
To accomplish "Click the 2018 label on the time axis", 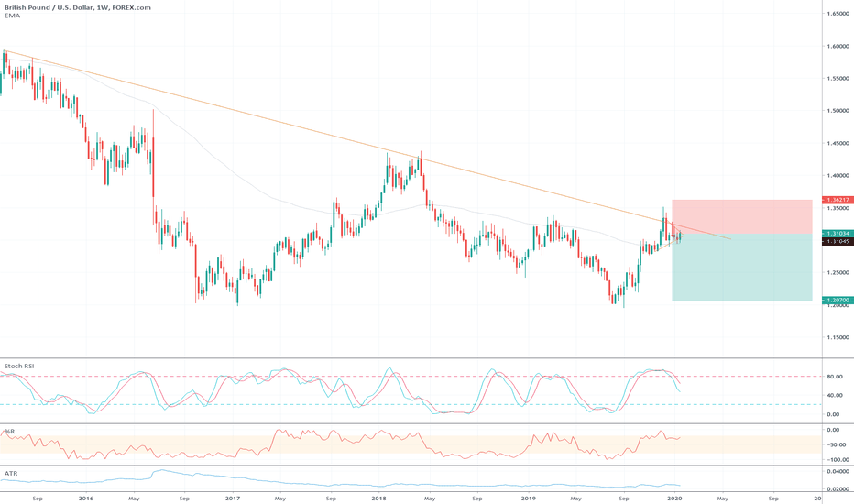I will pyautogui.click(x=378, y=499).
